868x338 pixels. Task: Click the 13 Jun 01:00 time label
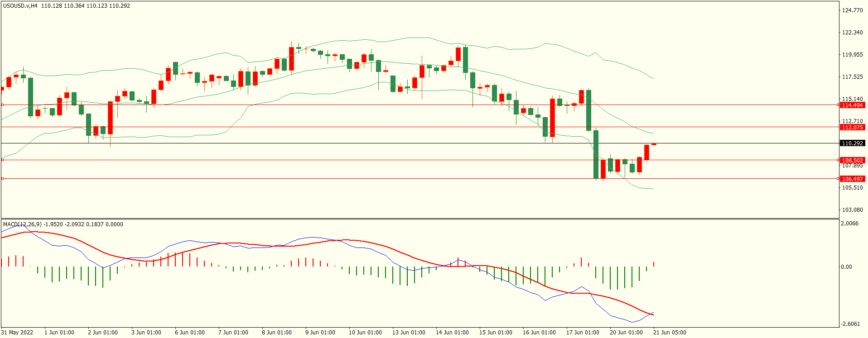coord(409,332)
